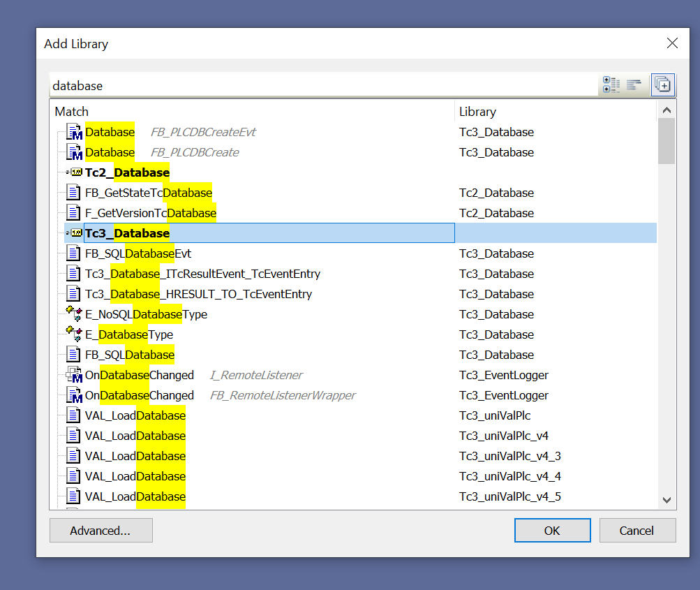
Task: Click FB_RemoteListenerWrapper italic label
Action: click(x=283, y=395)
